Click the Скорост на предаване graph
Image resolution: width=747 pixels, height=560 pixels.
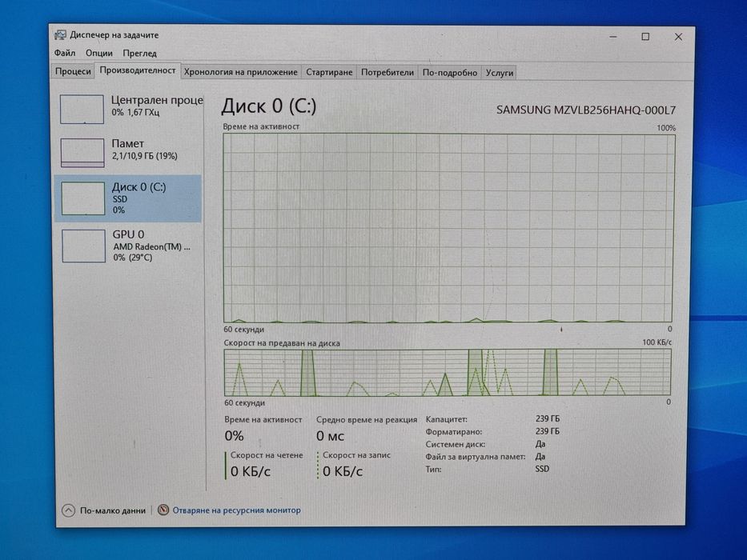[448, 372]
